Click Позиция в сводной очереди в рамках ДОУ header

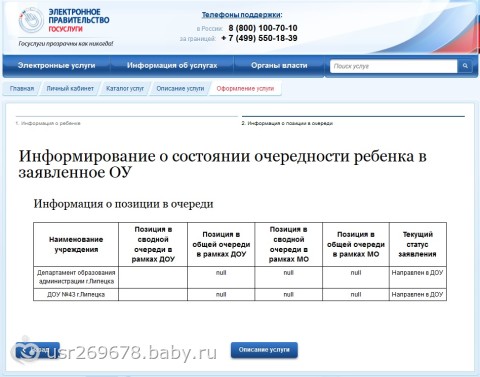pos(153,244)
